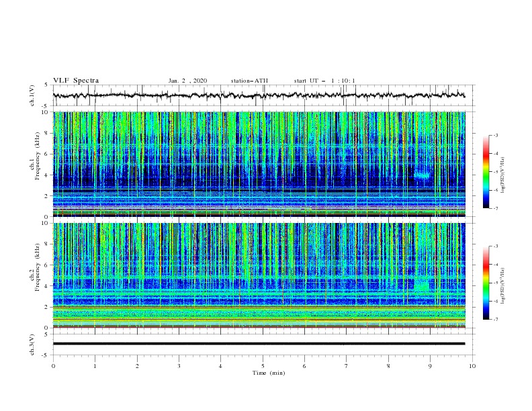Click the green burst near 4 kHz in ch.2 spectrogram
The image size is (532, 411).
tap(422, 286)
